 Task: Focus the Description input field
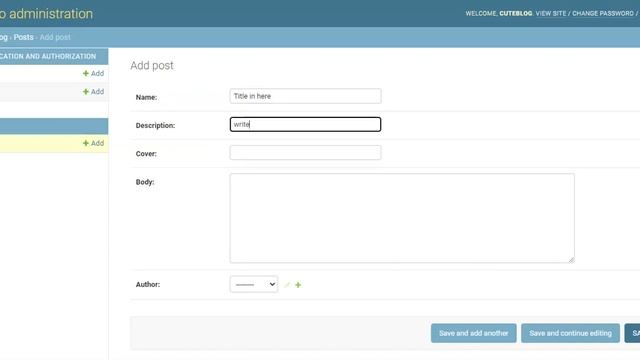point(305,124)
